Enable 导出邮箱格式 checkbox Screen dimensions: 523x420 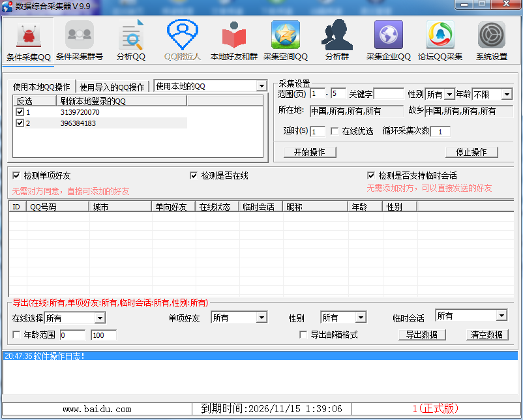coord(303,335)
